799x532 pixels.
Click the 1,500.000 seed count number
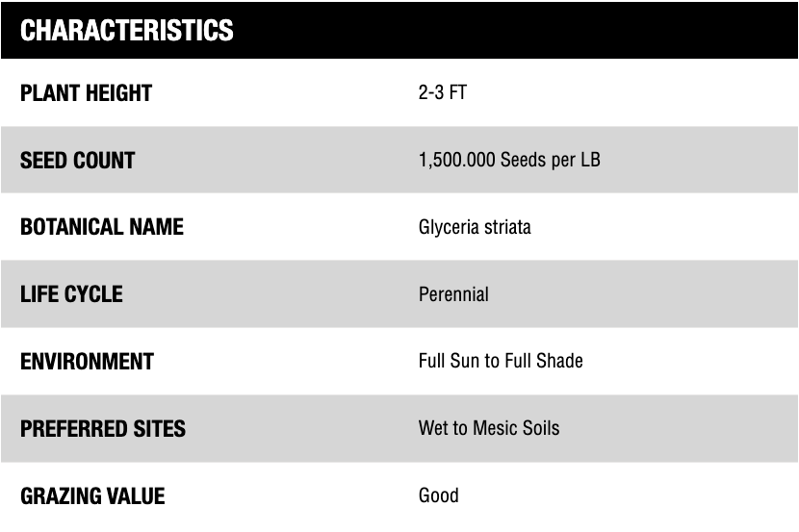pos(456,161)
